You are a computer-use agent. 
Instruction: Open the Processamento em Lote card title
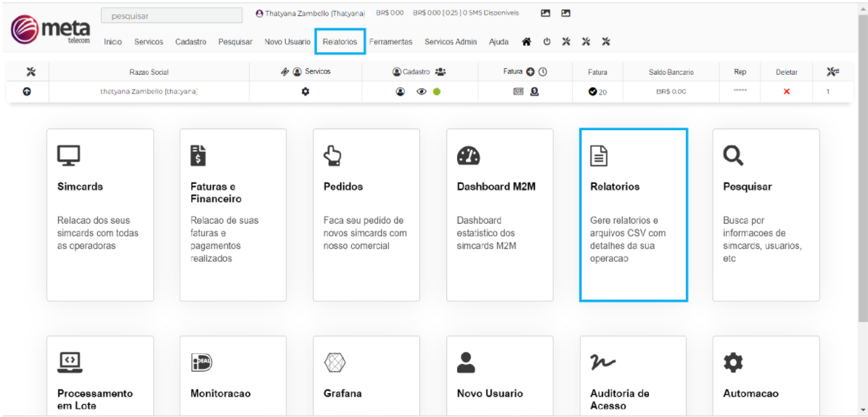coord(95,400)
